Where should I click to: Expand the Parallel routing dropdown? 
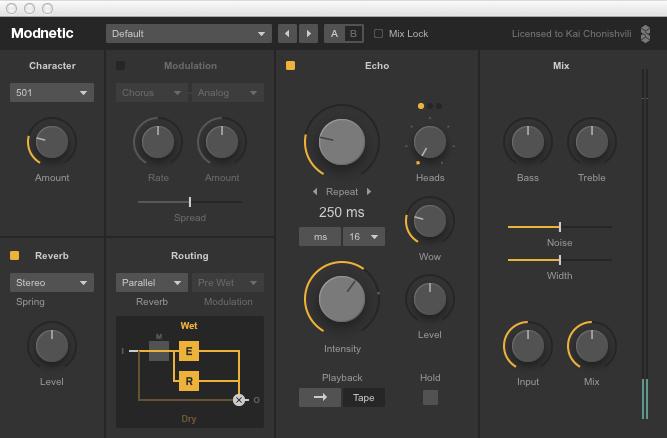click(x=151, y=283)
